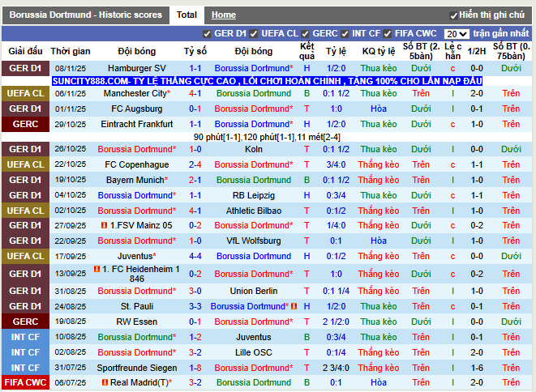Viewport: 536px width, 392px height.
Task: Click the Giải đấu column header
Action: [25, 51]
